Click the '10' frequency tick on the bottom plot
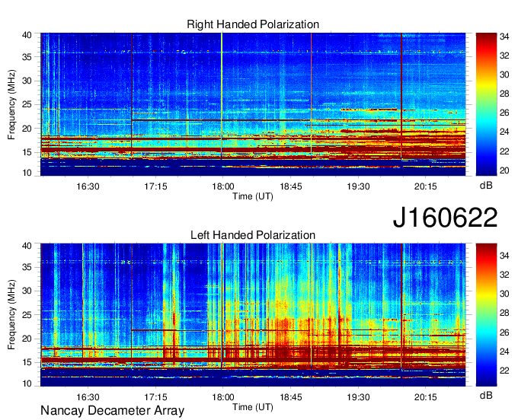The height and width of the screenshot is (420, 518). tap(27, 383)
